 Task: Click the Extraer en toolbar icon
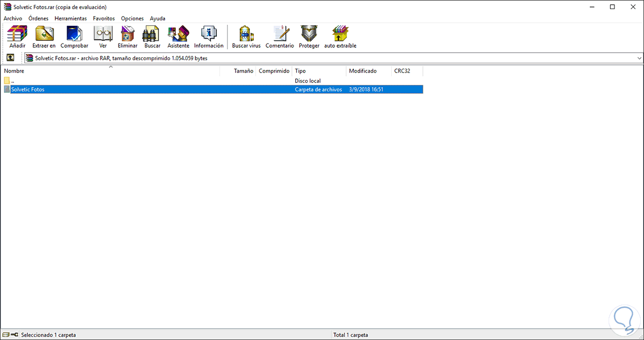tap(44, 33)
